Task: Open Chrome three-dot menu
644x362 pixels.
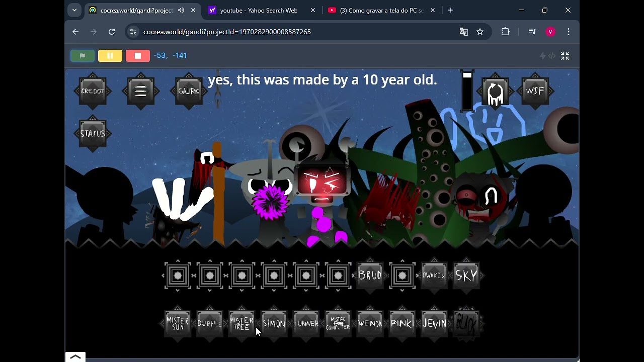Action: coord(569,32)
